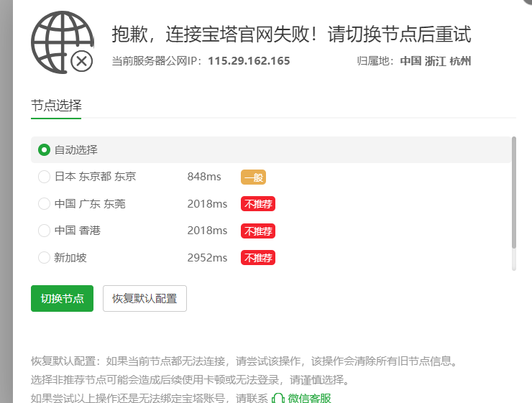Select the 日本 东京都 东京 node radio
This screenshot has width=532, height=403.
click(x=44, y=177)
